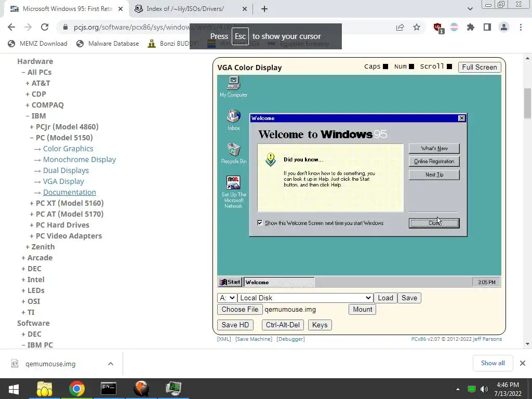
Task: Open the qemumouse.img download options chevron
Action: pyautogui.click(x=111, y=364)
